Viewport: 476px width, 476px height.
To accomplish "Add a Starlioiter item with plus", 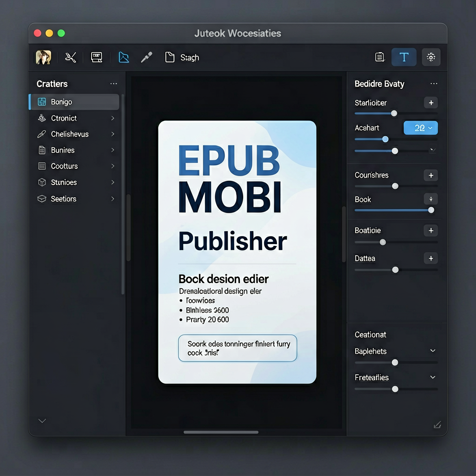I will (431, 103).
